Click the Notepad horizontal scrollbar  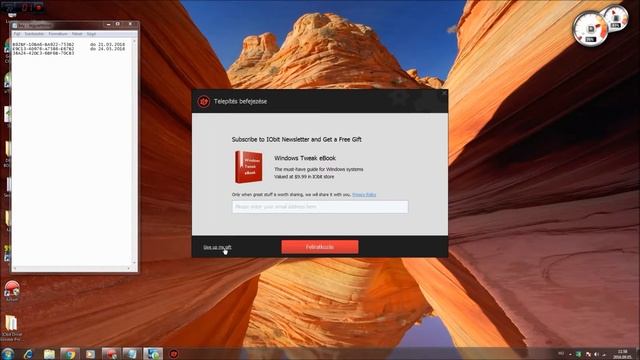71,269
